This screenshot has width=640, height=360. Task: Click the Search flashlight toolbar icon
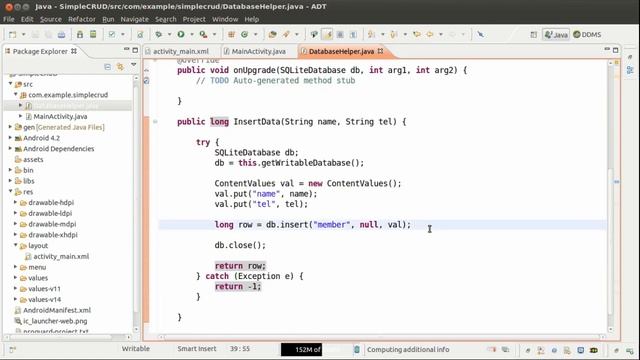point(286,35)
